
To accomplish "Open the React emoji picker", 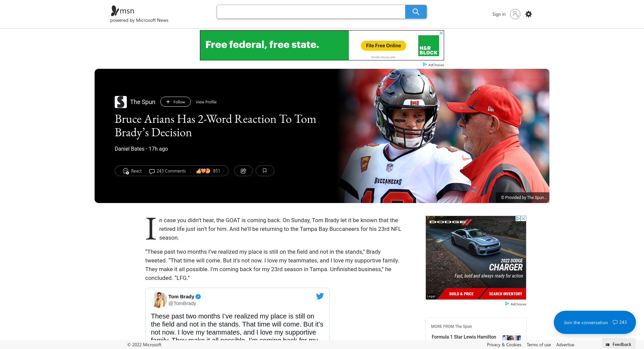I will point(132,171).
